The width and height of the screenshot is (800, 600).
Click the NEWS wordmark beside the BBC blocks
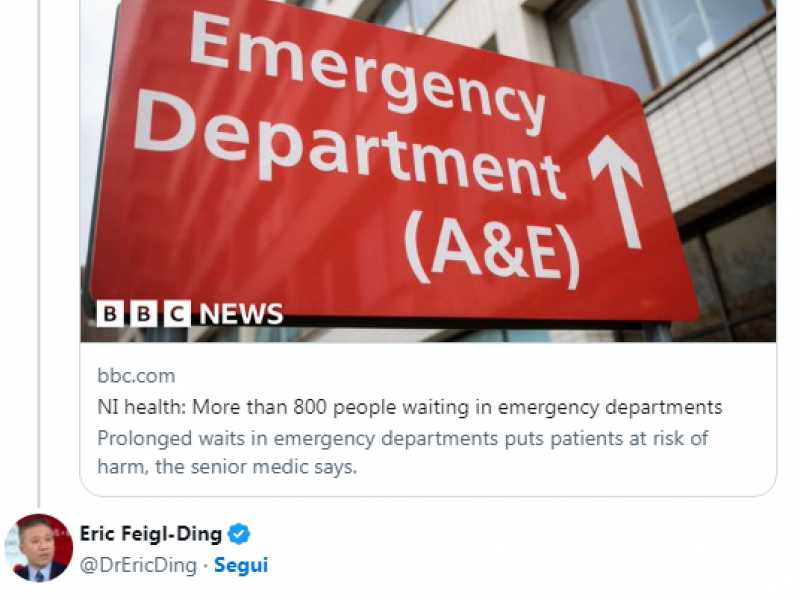(x=241, y=314)
